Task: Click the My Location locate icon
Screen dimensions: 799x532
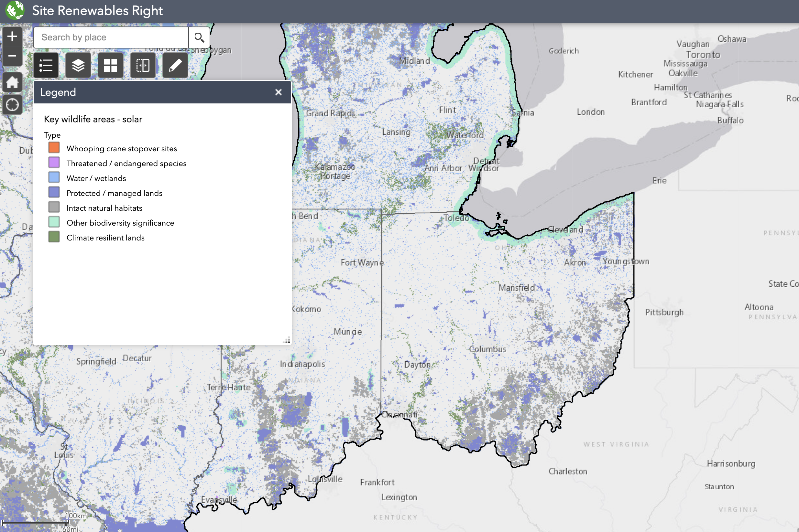Action: tap(13, 105)
